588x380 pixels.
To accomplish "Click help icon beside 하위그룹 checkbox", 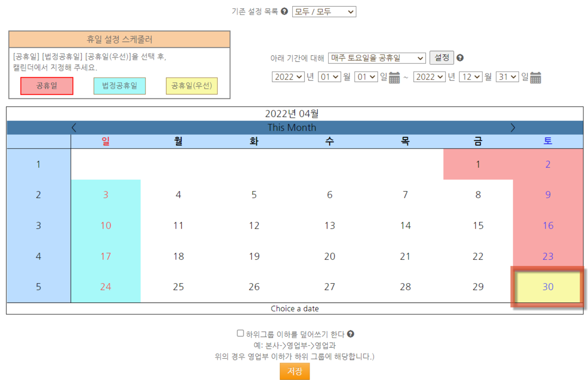I will coord(350,334).
